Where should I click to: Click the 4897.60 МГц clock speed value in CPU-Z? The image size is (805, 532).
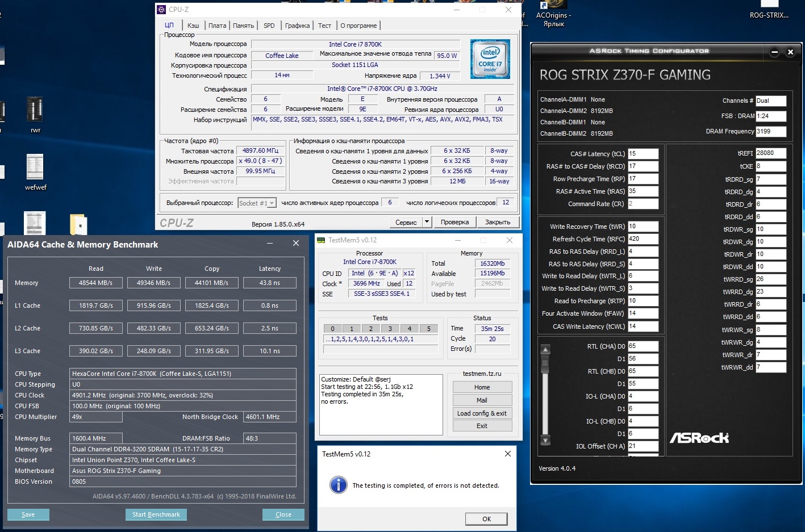[261, 151]
